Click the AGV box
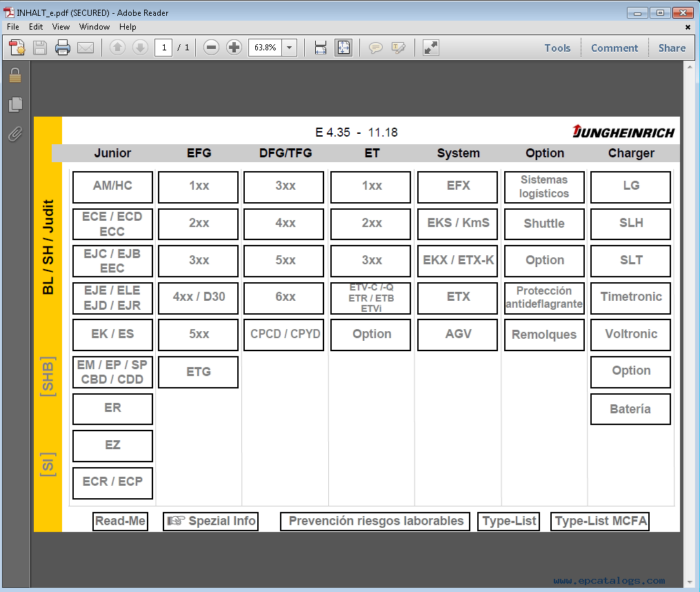Screen dimensions: 700x592 tap(458, 335)
